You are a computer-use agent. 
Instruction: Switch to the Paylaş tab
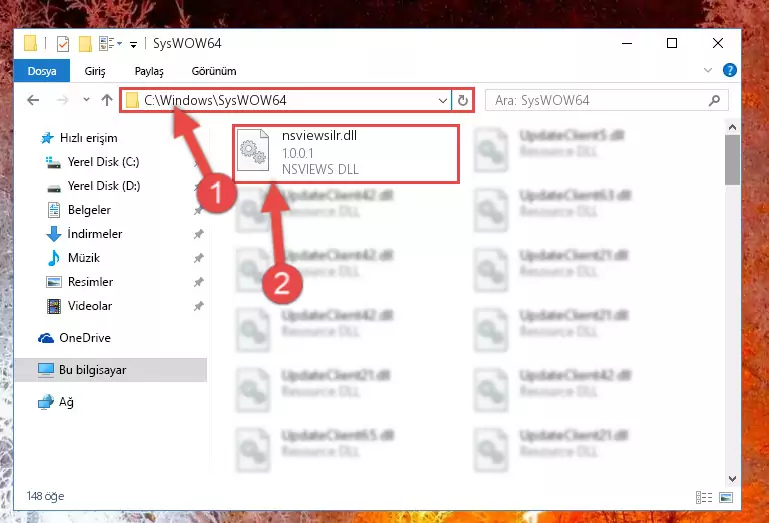pos(149,71)
